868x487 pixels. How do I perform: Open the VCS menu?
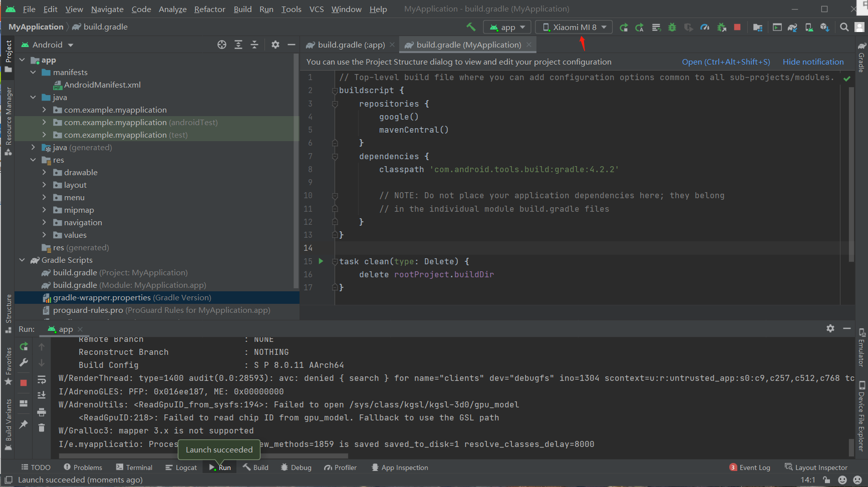317,9
